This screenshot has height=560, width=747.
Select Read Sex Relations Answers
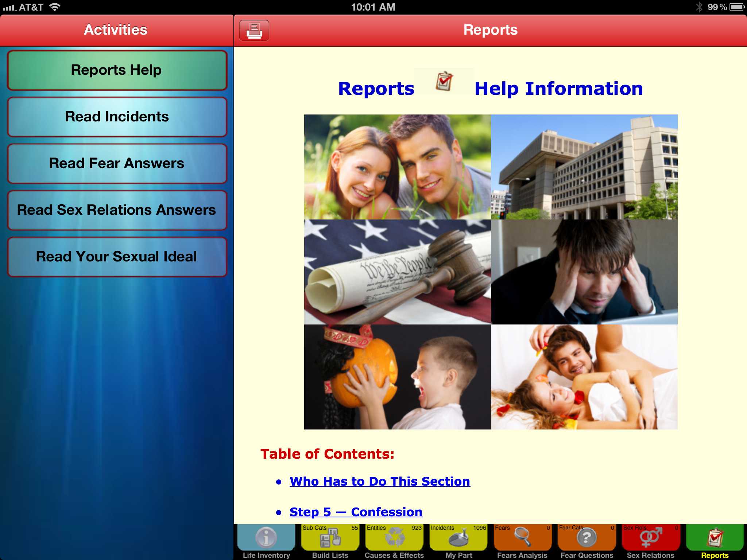pyautogui.click(x=117, y=210)
